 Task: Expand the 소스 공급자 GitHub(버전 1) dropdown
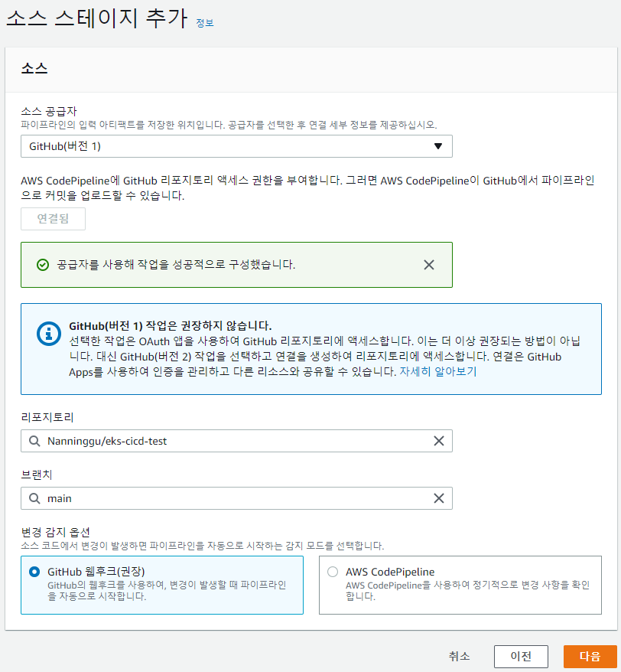236,146
